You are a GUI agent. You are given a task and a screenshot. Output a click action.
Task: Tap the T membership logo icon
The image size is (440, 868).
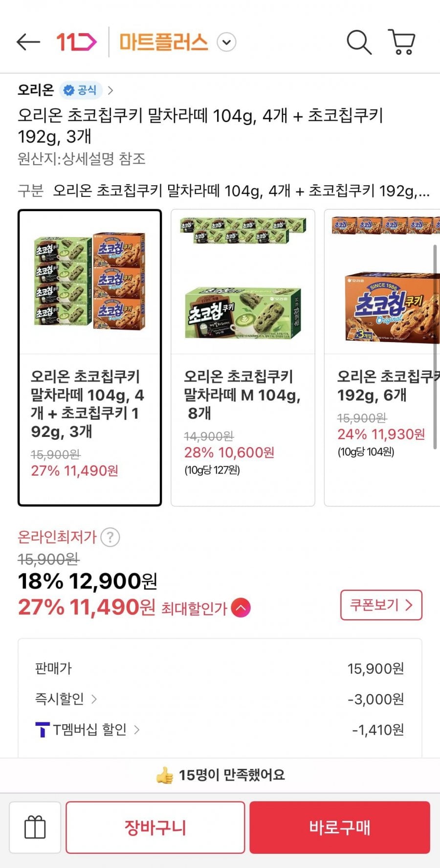[x=43, y=730]
